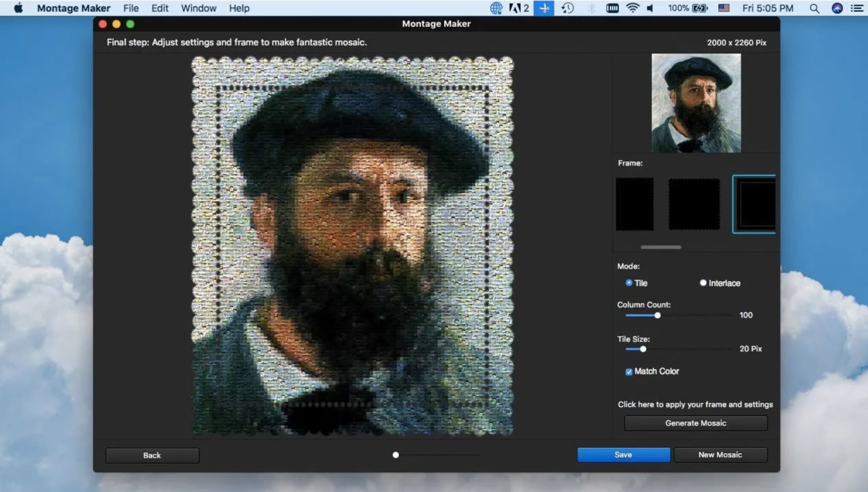Select the first stamp-edge frame thumbnail
This screenshot has height=492, width=868.
click(x=635, y=204)
